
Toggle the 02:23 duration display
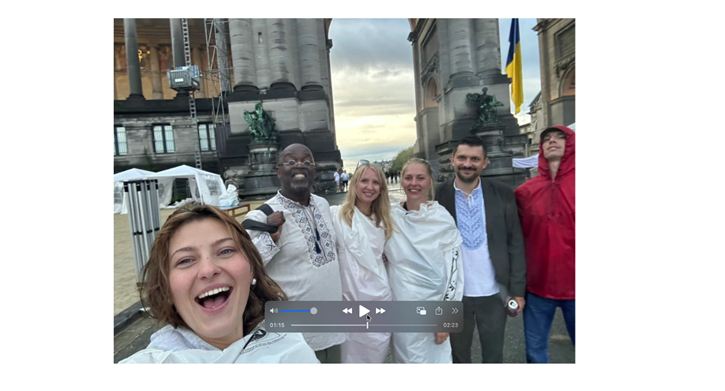450,325
